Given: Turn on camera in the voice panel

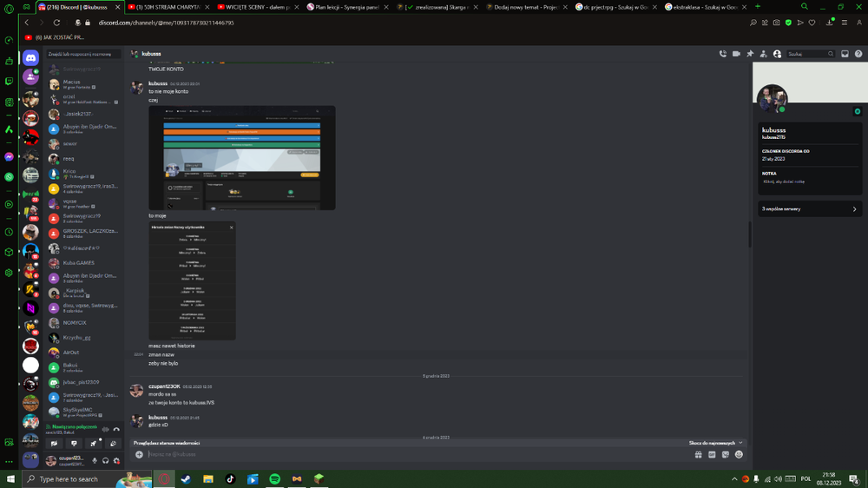Looking at the screenshot, I should [54, 443].
